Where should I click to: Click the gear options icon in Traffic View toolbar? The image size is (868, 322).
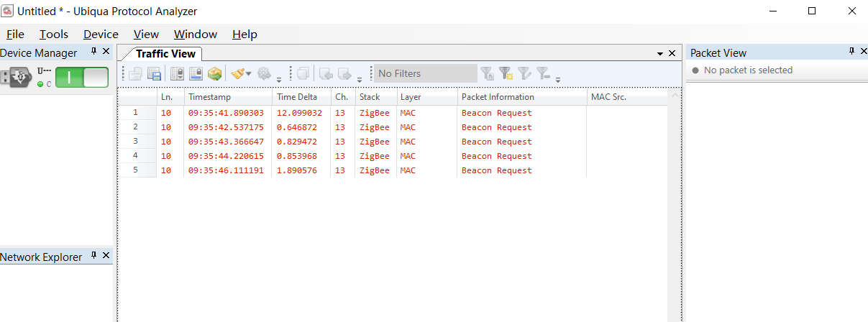pos(264,73)
